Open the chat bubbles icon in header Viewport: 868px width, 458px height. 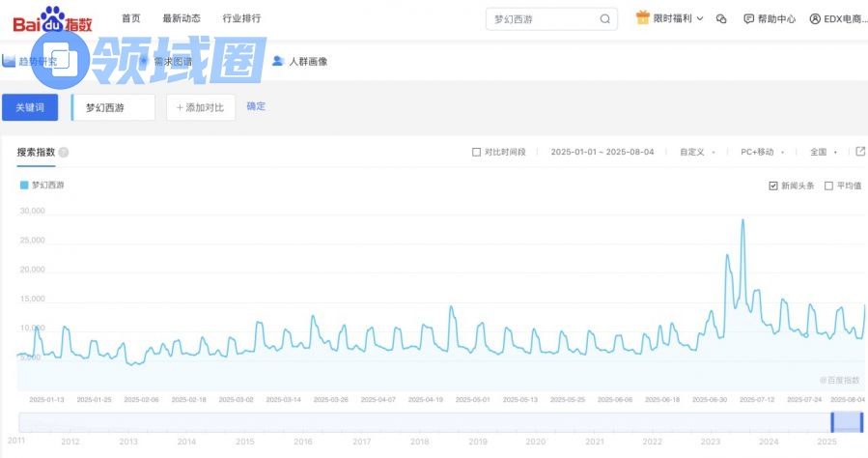[x=721, y=18]
